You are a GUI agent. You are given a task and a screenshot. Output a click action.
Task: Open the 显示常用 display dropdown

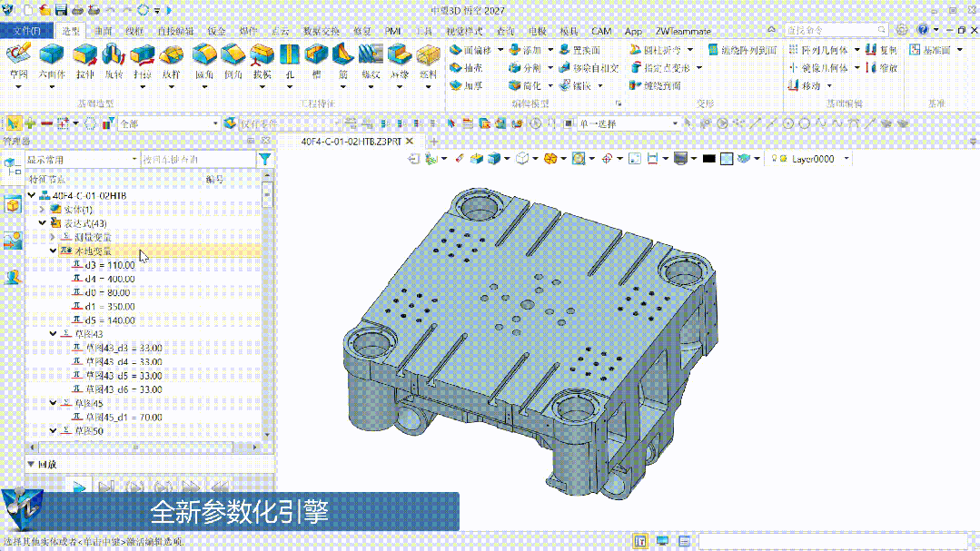(82, 159)
